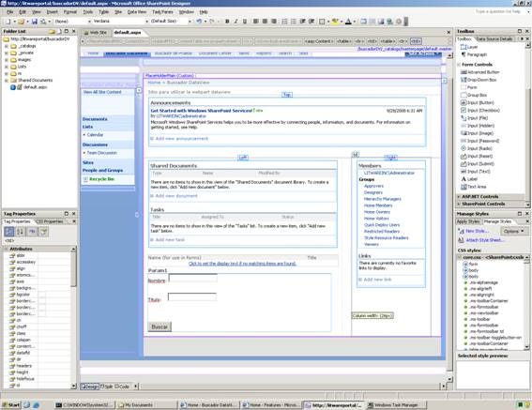Open the File menu
This screenshot has width=532, height=410.
click(9, 12)
